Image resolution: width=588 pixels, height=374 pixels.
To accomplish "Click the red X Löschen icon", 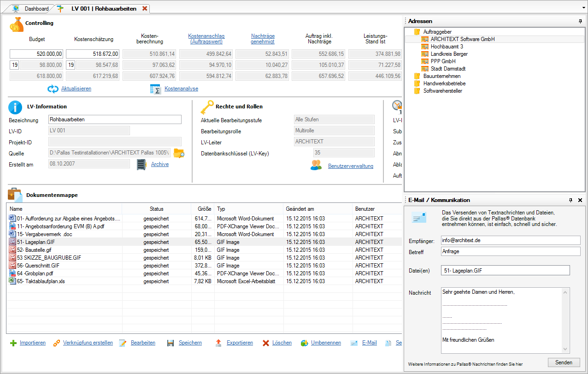I will (x=266, y=343).
